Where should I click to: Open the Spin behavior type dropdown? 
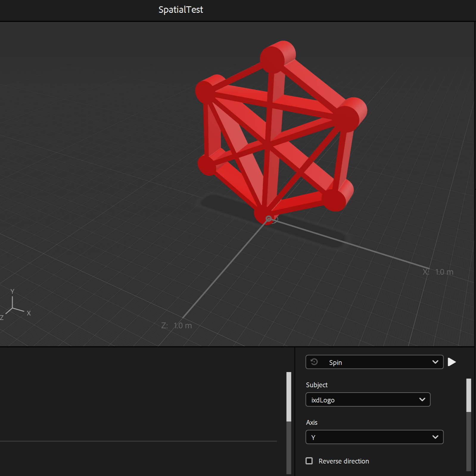(374, 362)
